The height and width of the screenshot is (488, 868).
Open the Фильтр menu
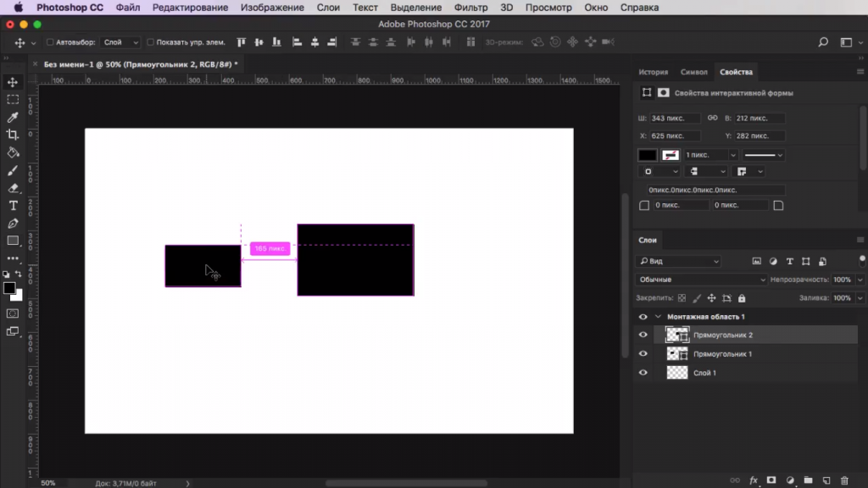point(470,8)
